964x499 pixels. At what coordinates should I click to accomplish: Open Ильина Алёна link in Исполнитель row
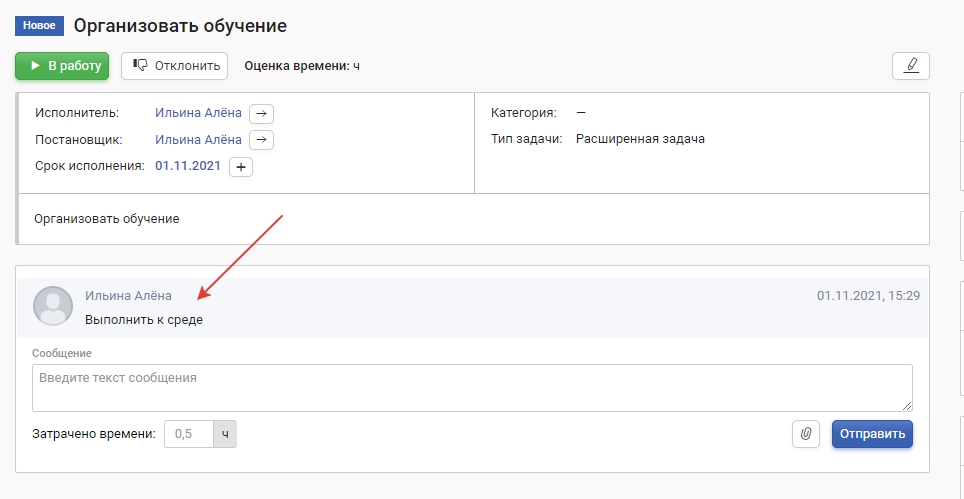pyautogui.click(x=198, y=113)
